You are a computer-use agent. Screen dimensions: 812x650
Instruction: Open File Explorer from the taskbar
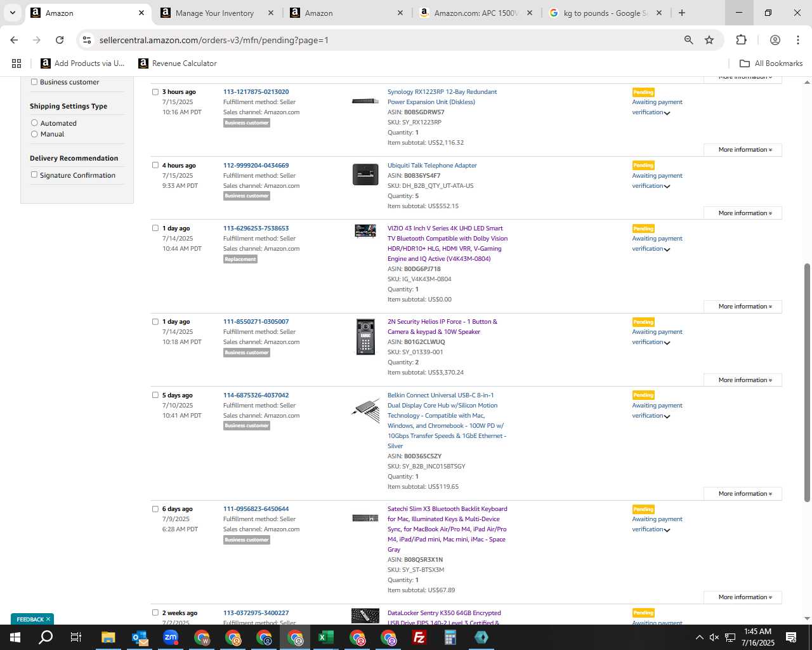click(x=108, y=637)
